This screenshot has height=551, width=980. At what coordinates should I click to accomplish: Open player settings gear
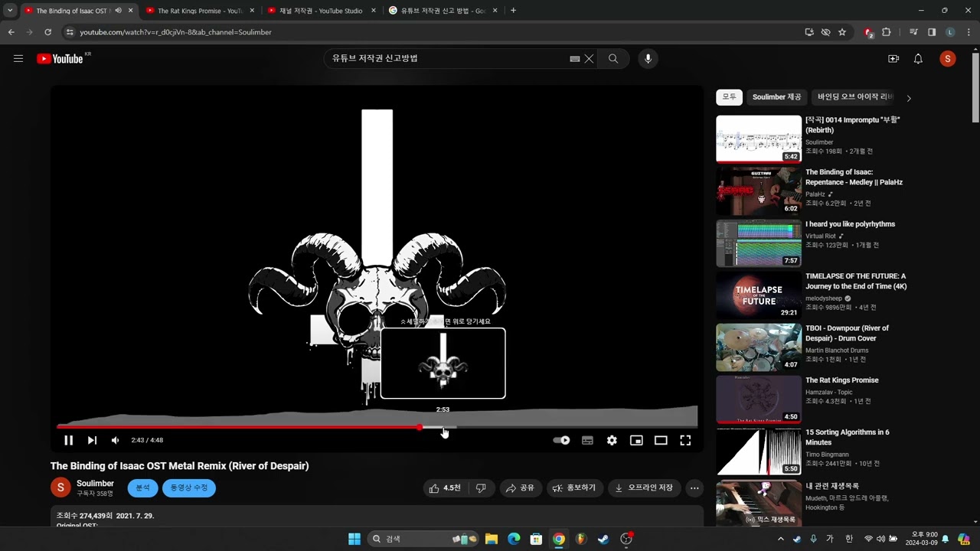point(612,440)
